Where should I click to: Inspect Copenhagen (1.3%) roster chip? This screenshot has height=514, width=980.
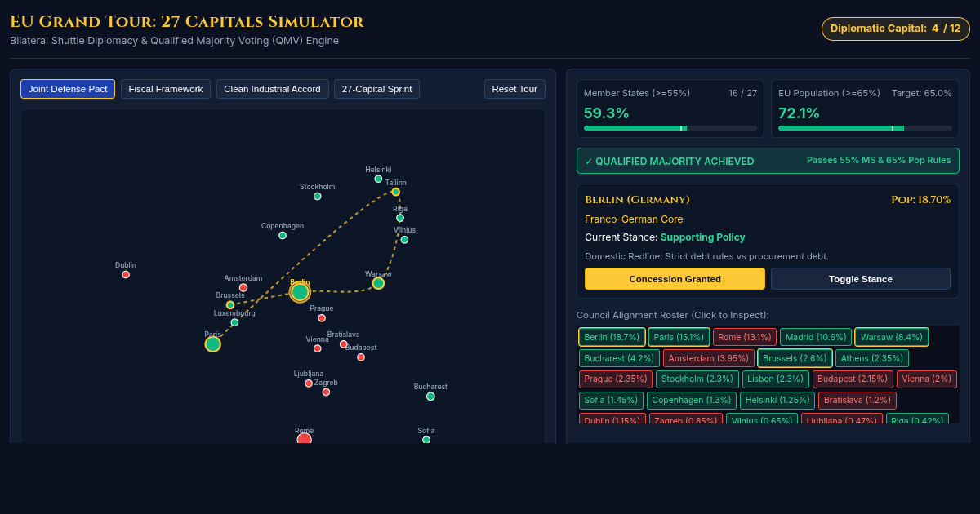pos(692,401)
